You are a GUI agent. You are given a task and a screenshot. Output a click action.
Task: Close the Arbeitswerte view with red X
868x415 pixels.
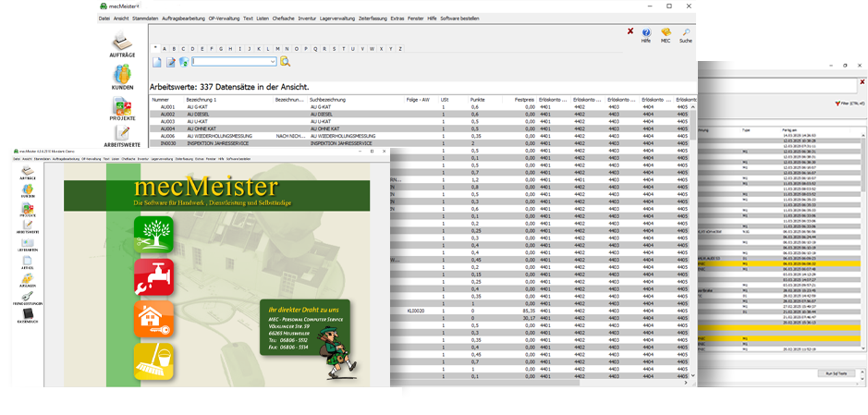(630, 31)
